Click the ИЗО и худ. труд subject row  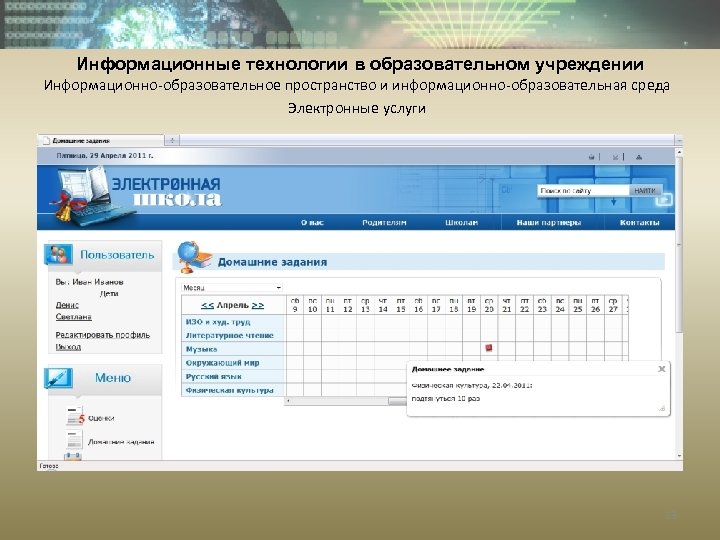233,322
